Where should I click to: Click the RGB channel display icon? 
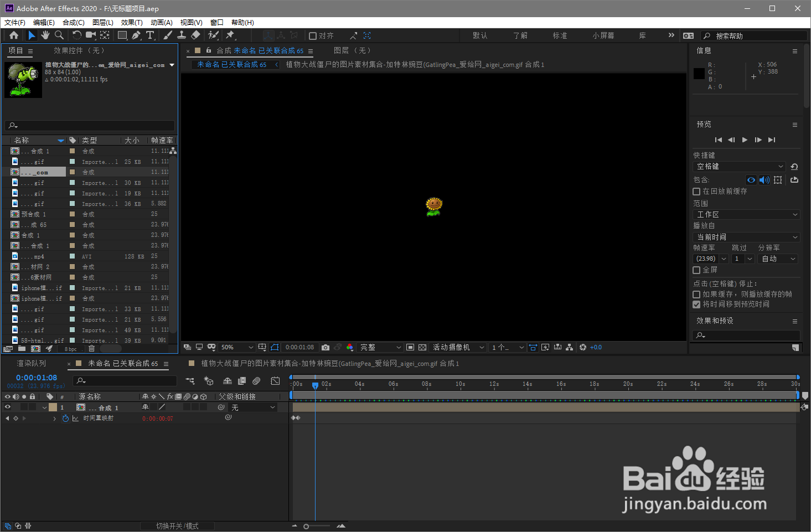pos(350,347)
